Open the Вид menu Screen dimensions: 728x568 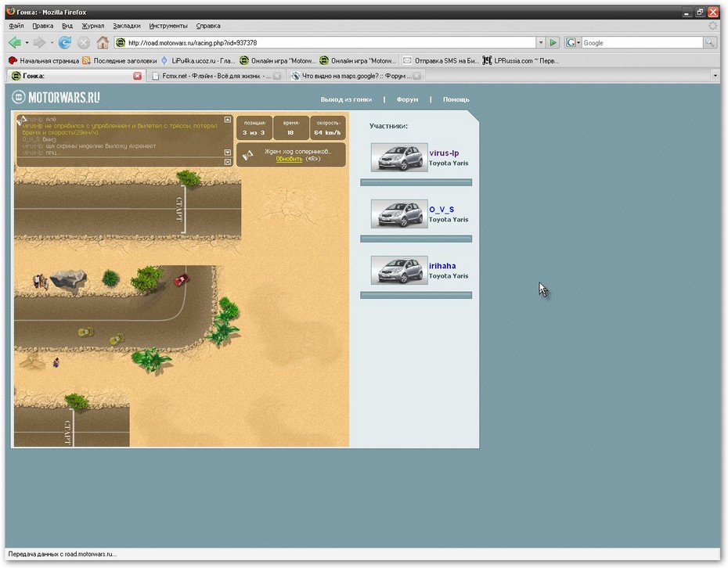pos(67,26)
